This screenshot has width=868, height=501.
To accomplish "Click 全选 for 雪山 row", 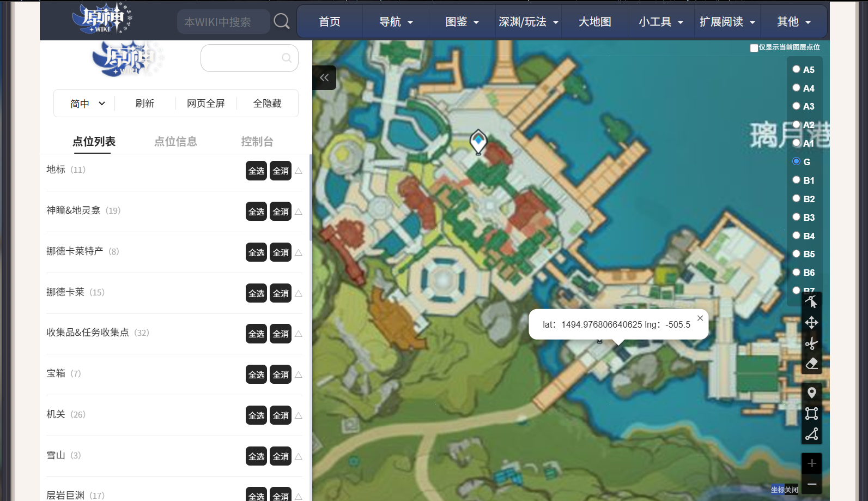I will coord(256,456).
